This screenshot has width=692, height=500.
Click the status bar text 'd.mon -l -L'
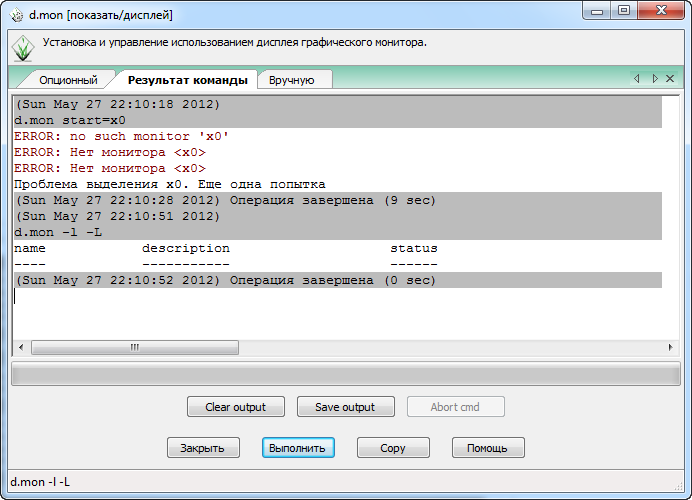coord(40,482)
